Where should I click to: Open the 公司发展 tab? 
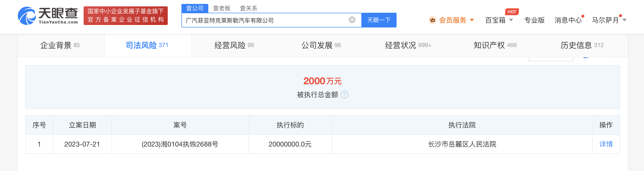pyautogui.click(x=321, y=45)
